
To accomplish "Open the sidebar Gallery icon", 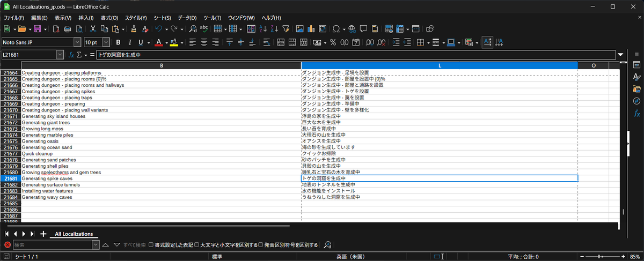I will (637, 89).
